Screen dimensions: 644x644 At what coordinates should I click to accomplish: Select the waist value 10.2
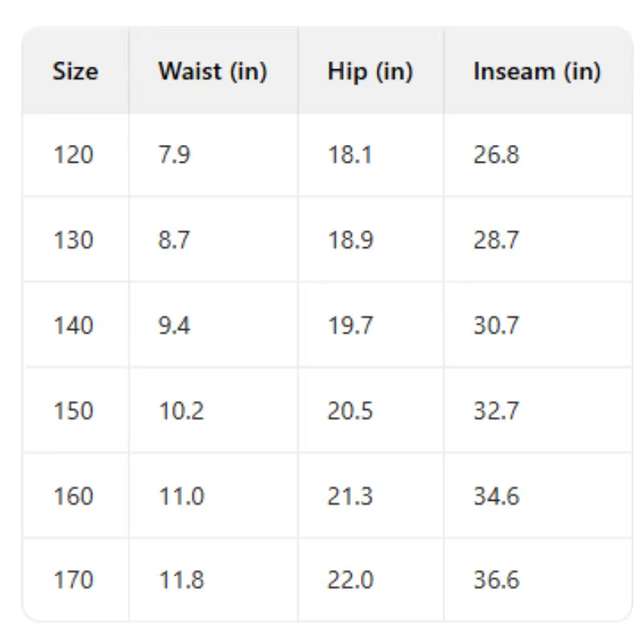point(181,411)
